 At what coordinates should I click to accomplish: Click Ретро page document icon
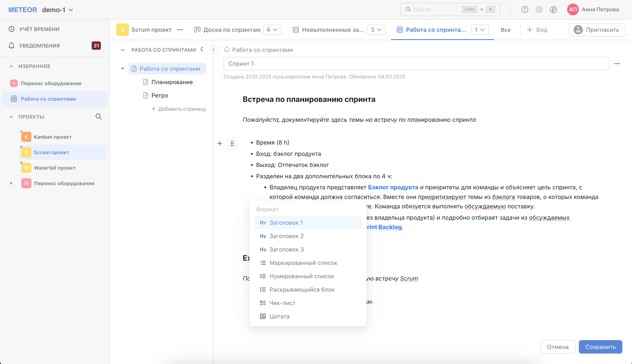pyautogui.click(x=146, y=95)
